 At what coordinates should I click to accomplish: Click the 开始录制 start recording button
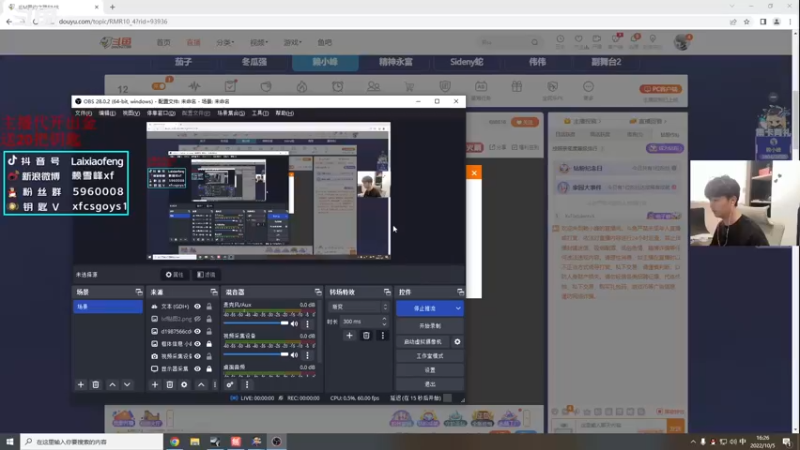430,326
